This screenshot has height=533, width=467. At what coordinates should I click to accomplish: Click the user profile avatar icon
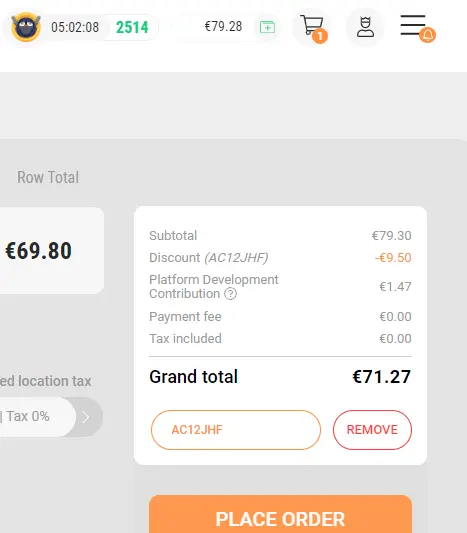coord(365,27)
